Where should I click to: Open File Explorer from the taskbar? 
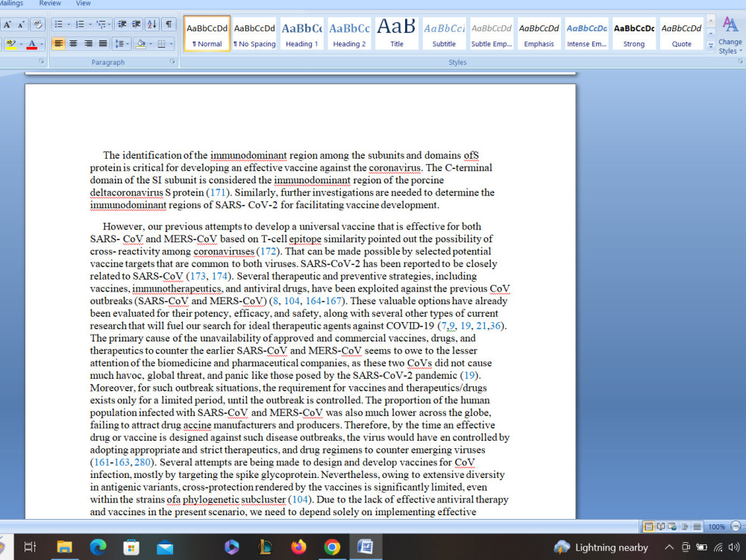pos(64,547)
